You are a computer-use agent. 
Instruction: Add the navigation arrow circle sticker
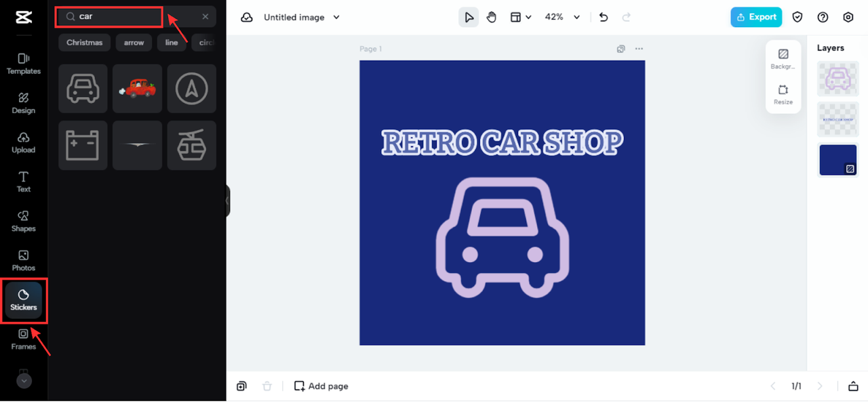point(192,89)
